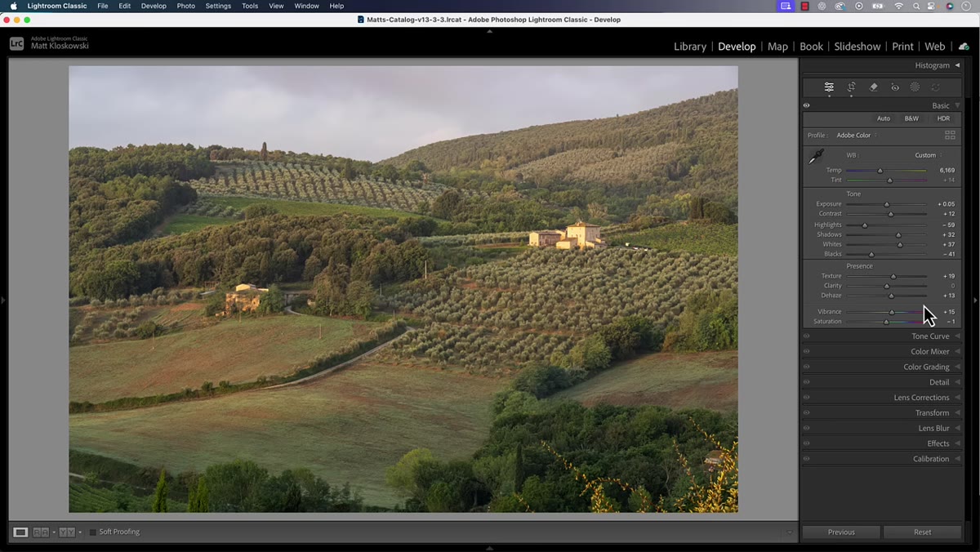Switch to the Print module

point(902,47)
